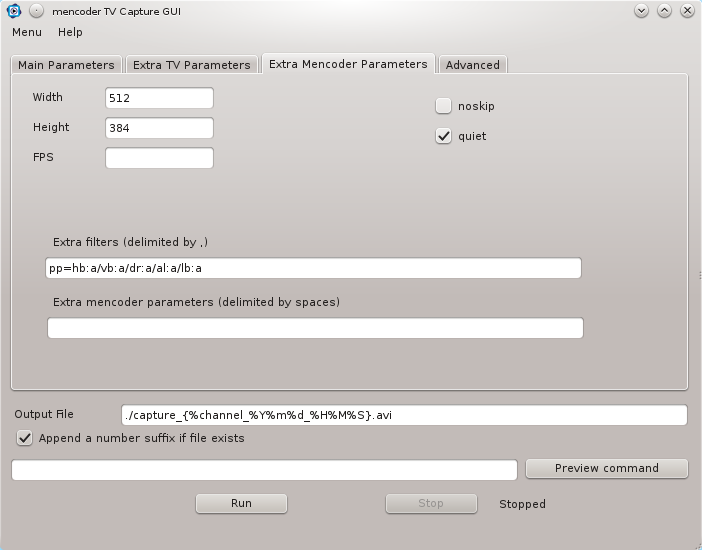702x550 pixels.
Task: Click the Height label
Action: click(x=51, y=127)
